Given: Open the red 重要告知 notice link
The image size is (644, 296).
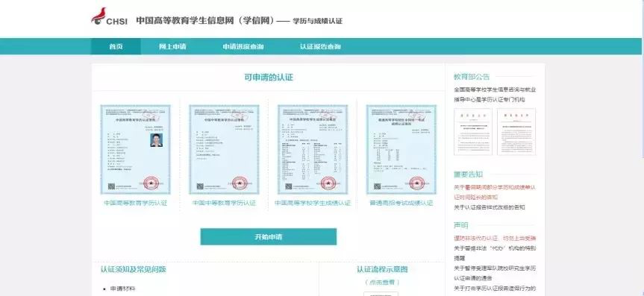Looking at the screenshot, I should pos(495,192).
